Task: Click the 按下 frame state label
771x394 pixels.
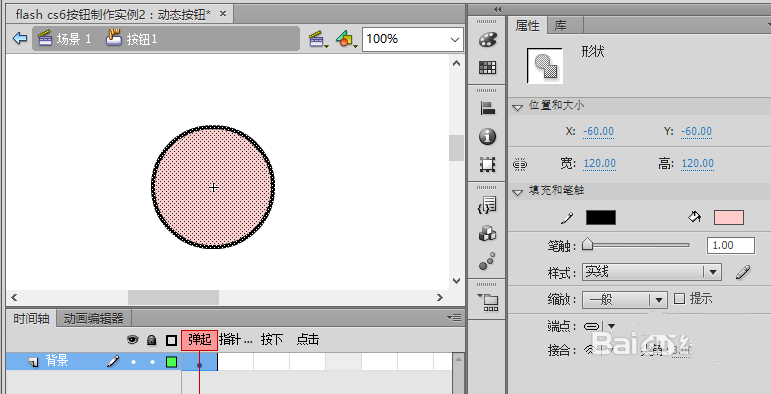Action: tap(272, 339)
